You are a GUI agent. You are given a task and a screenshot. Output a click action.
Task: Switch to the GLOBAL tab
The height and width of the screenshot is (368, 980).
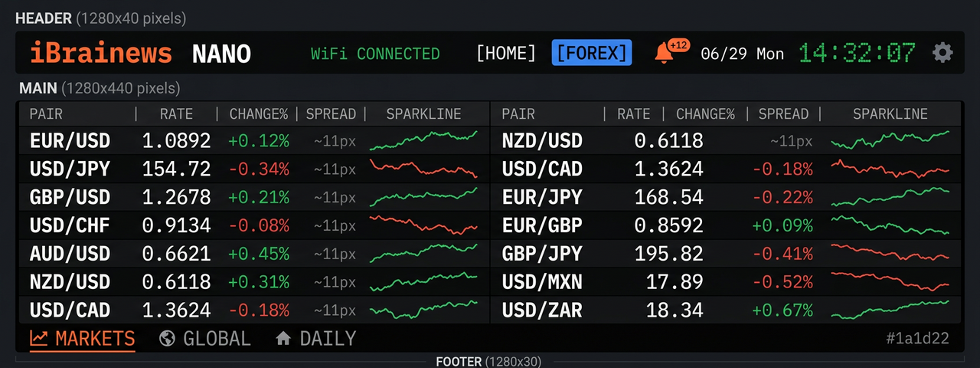(204, 338)
